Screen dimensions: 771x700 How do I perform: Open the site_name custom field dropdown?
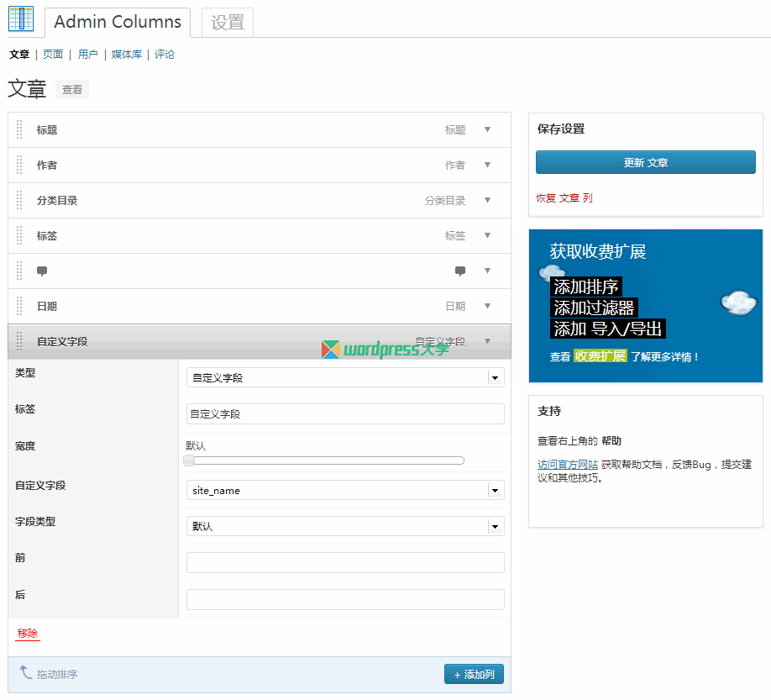coord(345,491)
